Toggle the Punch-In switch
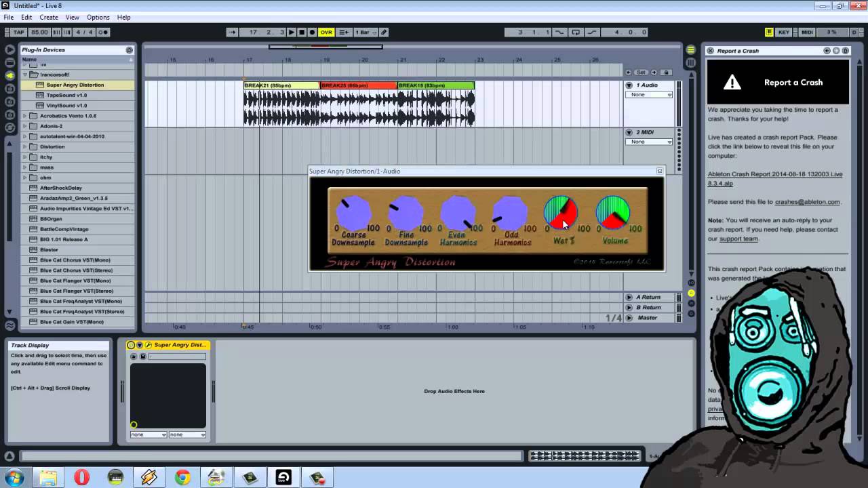This screenshot has width=868, height=488. 559,32
